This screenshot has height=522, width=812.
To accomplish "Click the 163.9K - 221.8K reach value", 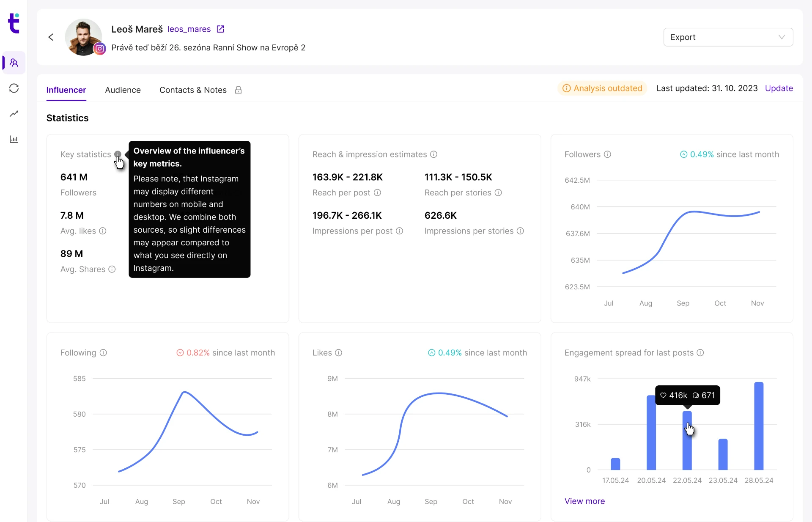I will [x=348, y=177].
